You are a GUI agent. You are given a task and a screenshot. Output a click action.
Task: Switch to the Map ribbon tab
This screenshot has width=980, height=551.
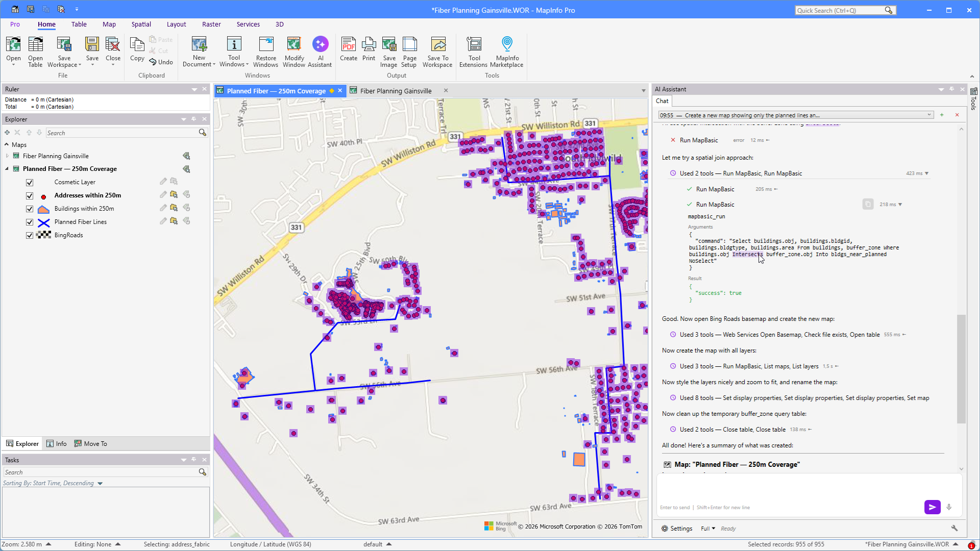click(109, 24)
